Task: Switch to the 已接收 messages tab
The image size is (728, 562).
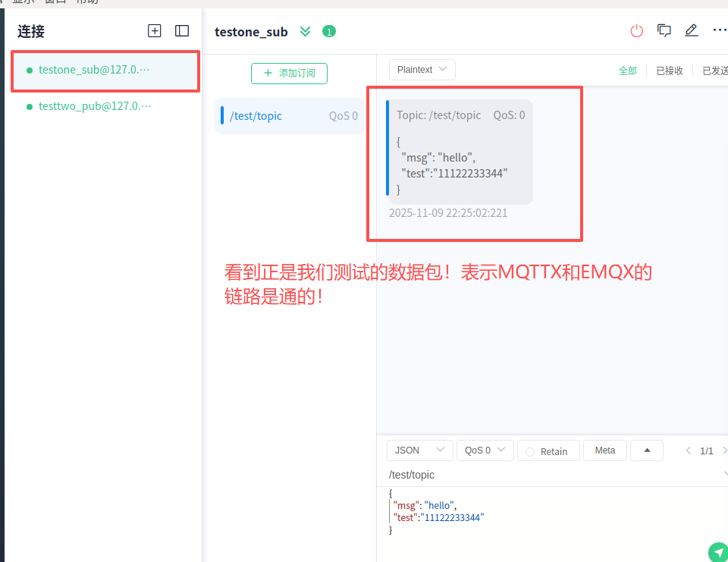Action: (670, 71)
